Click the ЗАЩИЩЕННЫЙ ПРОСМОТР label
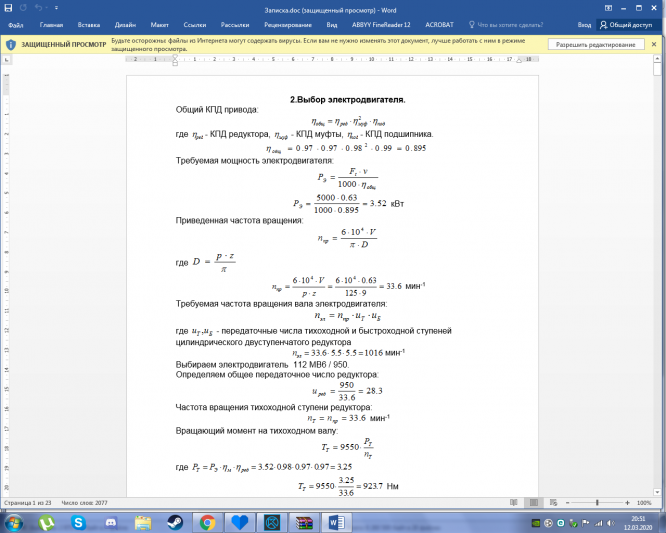This screenshot has width=666, height=533. point(64,45)
